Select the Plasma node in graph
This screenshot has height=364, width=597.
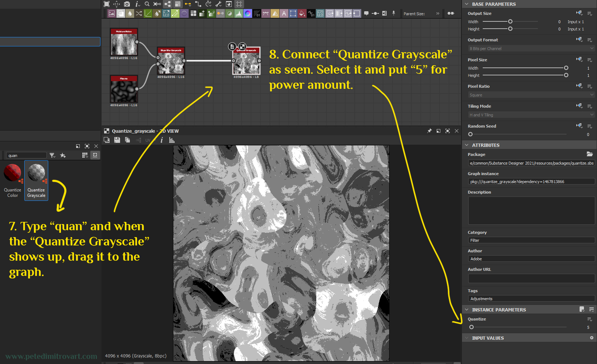[x=124, y=89]
